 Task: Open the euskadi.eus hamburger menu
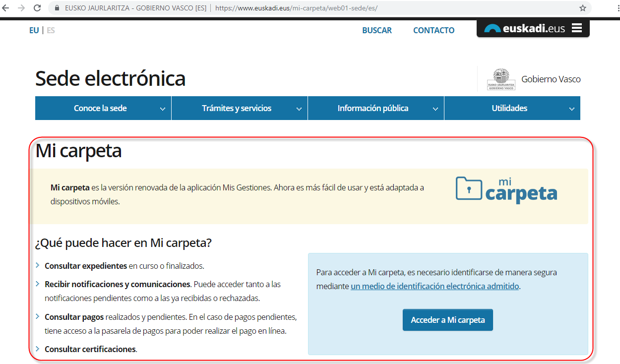point(576,28)
